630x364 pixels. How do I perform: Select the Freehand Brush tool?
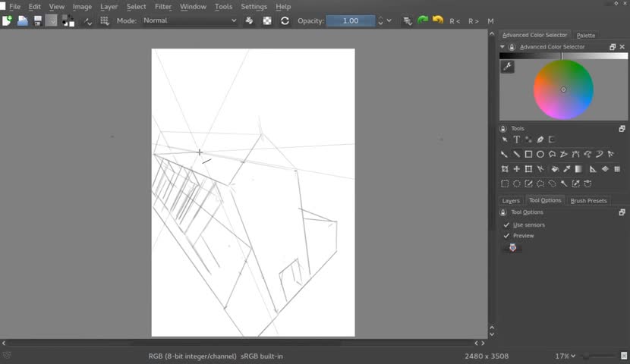point(505,154)
